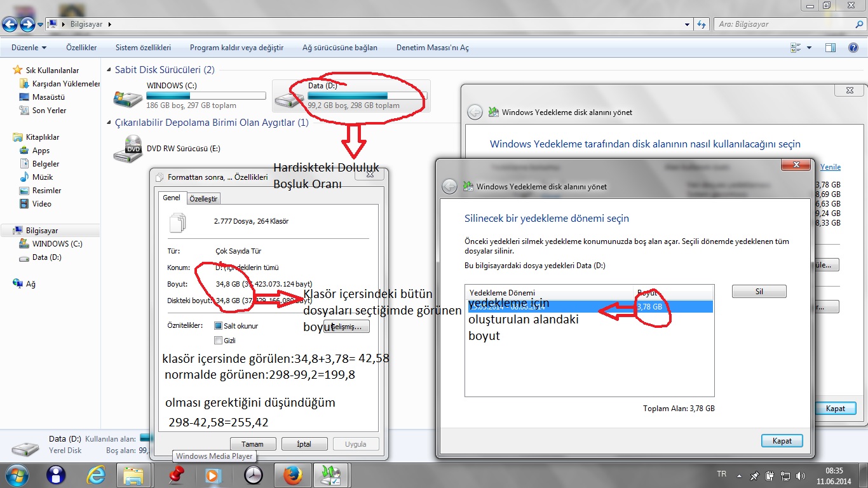Open the volume control in the tray
Screen dimensions: 868x488
(x=800, y=475)
